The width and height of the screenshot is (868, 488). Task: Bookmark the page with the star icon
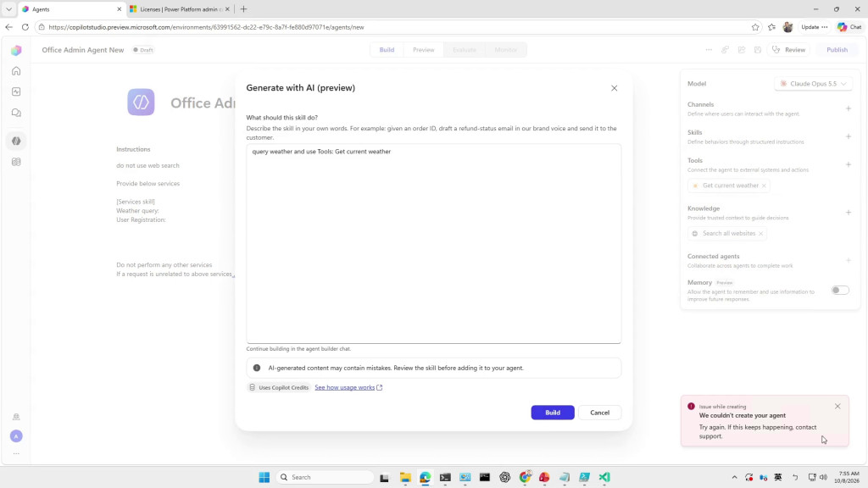pyautogui.click(x=755, y=27)
